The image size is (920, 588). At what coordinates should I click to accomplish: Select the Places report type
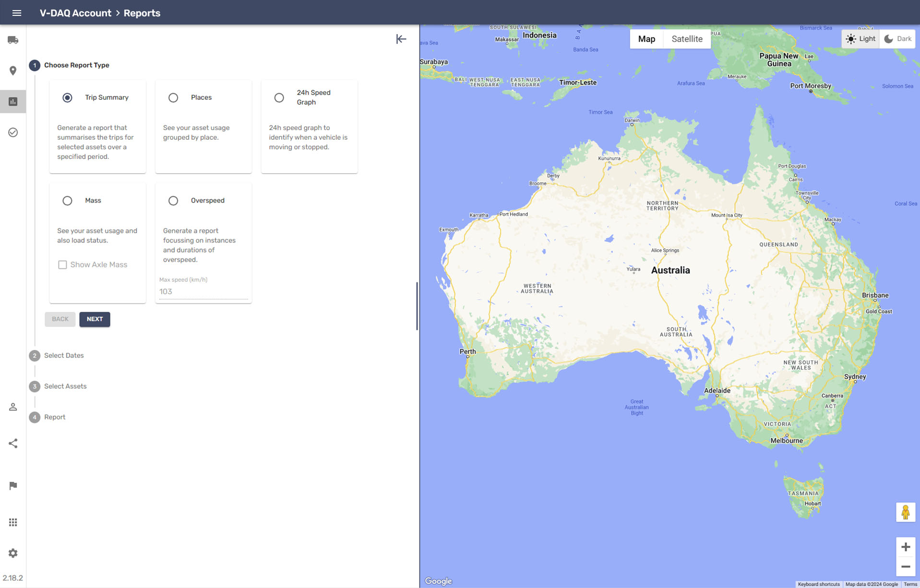[x=173, y=97]
